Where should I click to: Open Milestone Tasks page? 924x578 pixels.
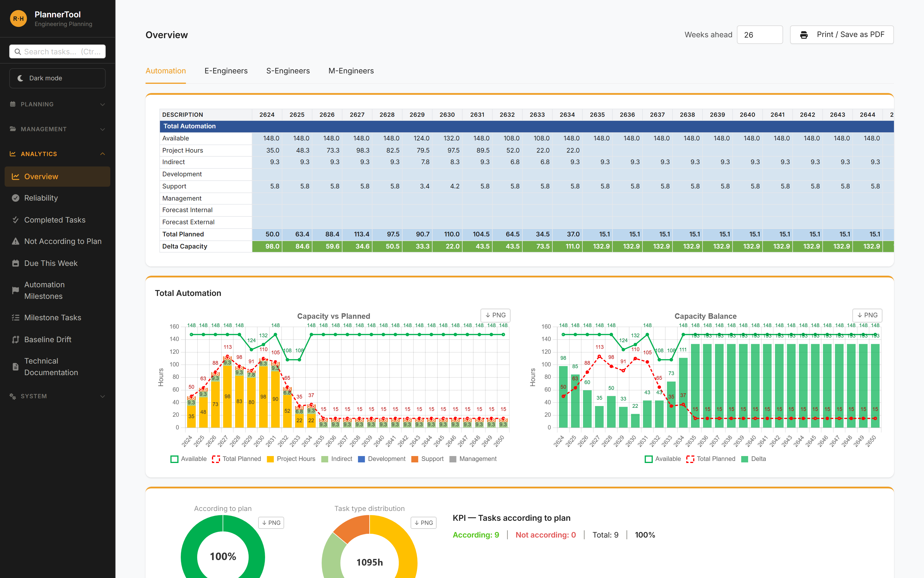[x=57, y=318]
